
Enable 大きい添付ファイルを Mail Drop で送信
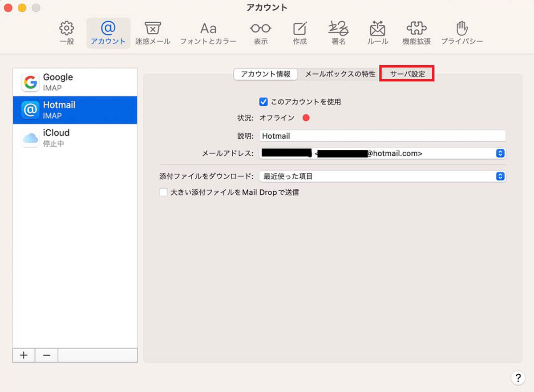pyautogui.click(x=163, y=192)
